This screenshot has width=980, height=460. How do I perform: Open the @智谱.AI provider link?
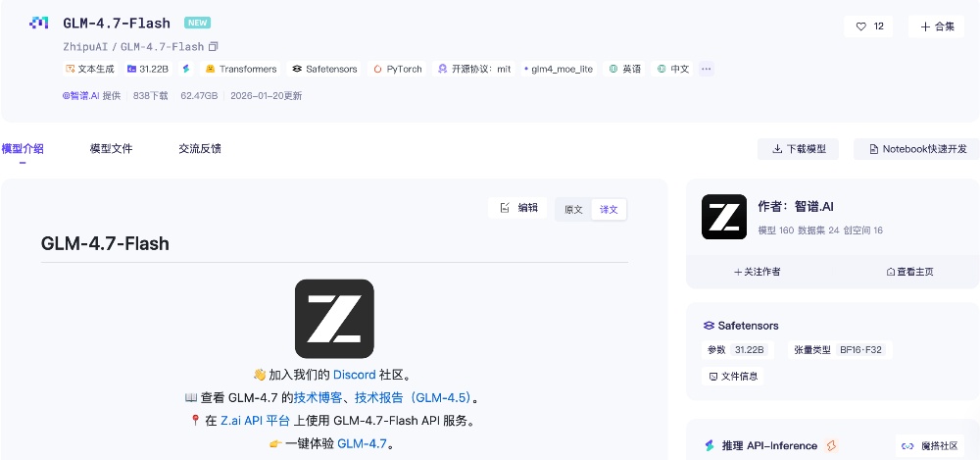click(80, 96)
